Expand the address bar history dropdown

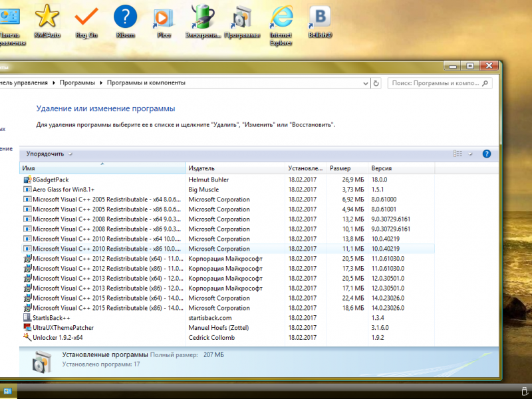(x=365, y=83)
